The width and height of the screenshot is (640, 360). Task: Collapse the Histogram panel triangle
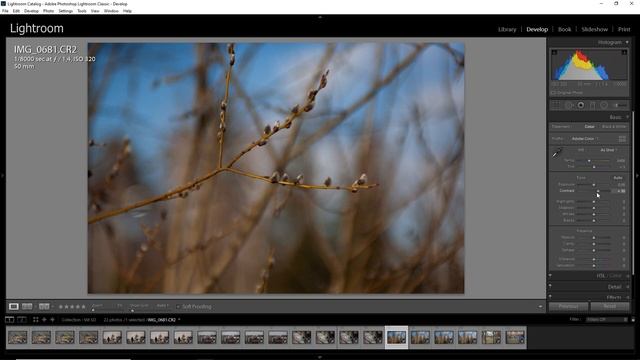click(627, 42)
